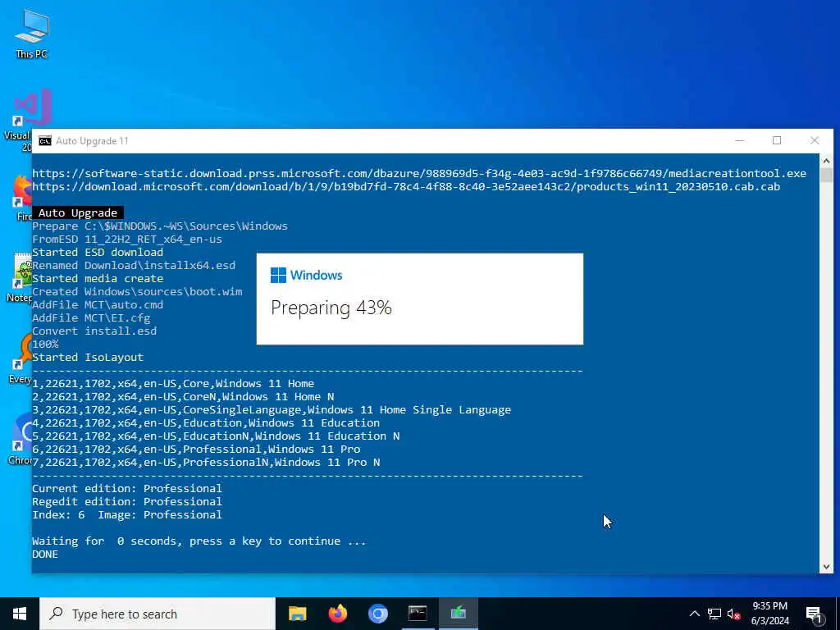Click row 4 Windows 11 Education
The image size is (840, 630).
coord(206,423)
